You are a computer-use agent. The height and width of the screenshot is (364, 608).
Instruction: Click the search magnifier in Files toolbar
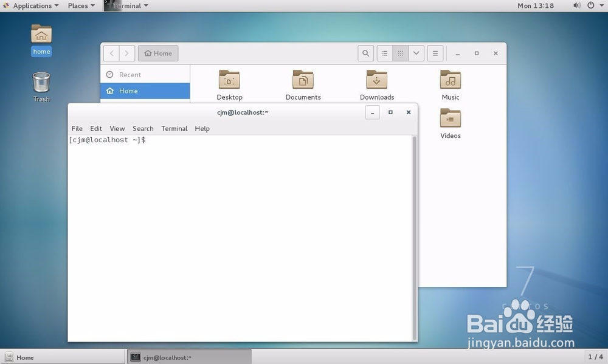pyautogui.click(x=365, y=53)
